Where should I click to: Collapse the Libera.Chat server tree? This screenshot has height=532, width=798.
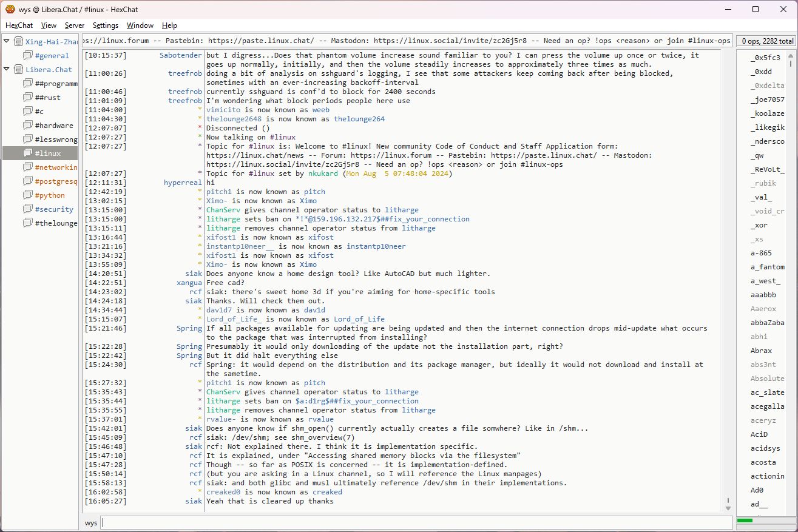coord(7,69)
